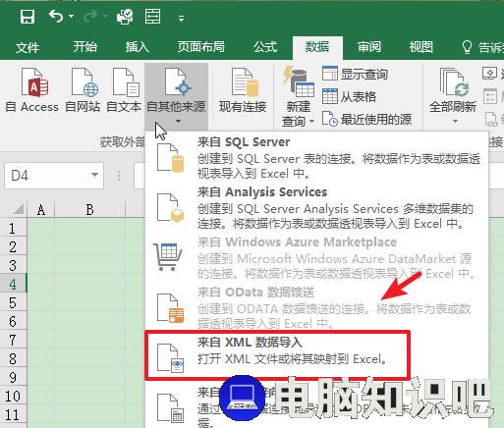Select row 1 header
504x428 pixels.
point(13,228)
